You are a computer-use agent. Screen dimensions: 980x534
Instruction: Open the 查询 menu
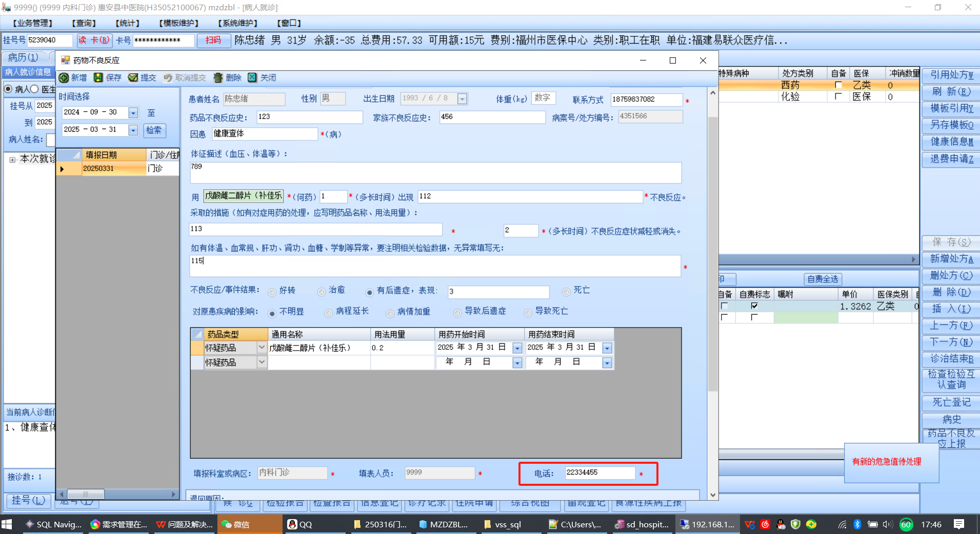[84, 23]
